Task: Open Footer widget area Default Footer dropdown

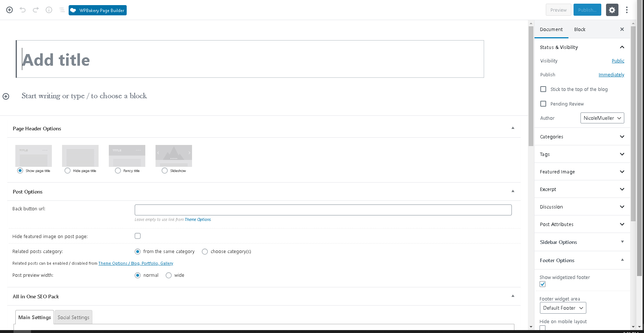Action: pos(563,308)
